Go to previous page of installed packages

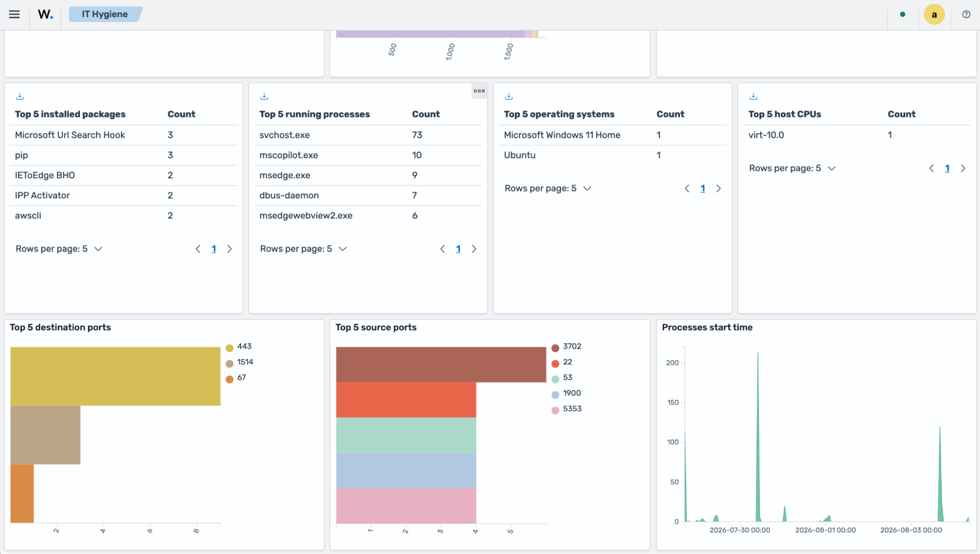click(x=198, y=249)
